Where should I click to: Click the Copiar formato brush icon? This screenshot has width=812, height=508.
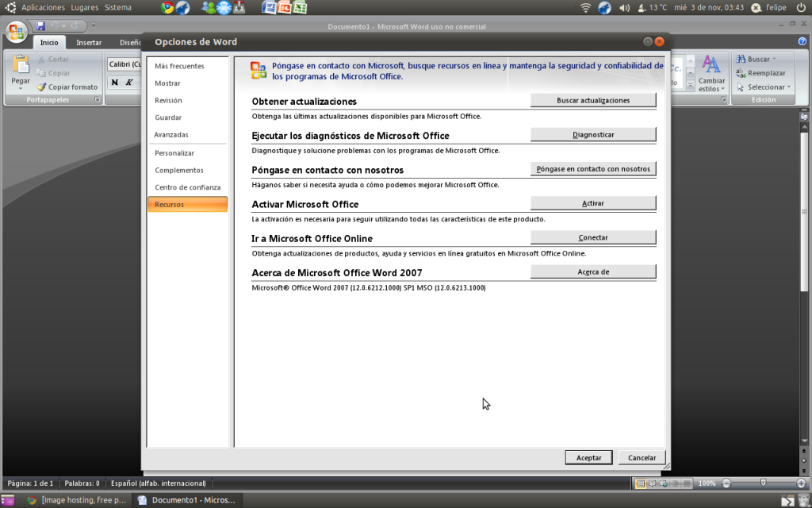(42, 87)
